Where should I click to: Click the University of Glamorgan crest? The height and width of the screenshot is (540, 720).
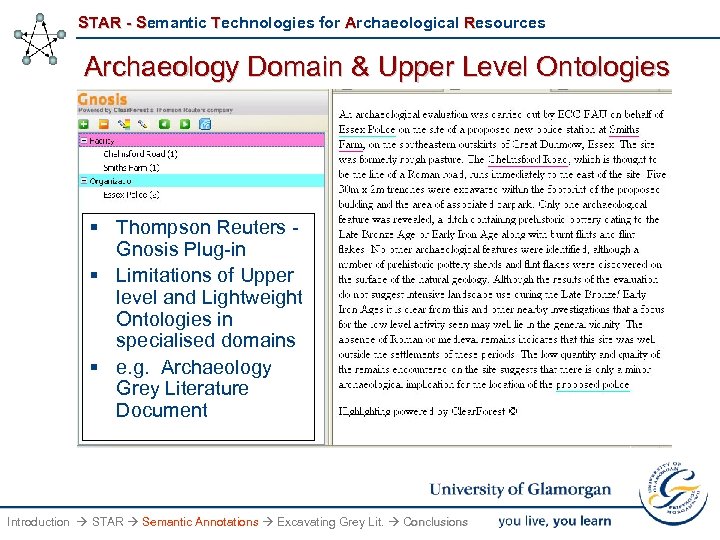pyautogui.click(x=674, y=492)
